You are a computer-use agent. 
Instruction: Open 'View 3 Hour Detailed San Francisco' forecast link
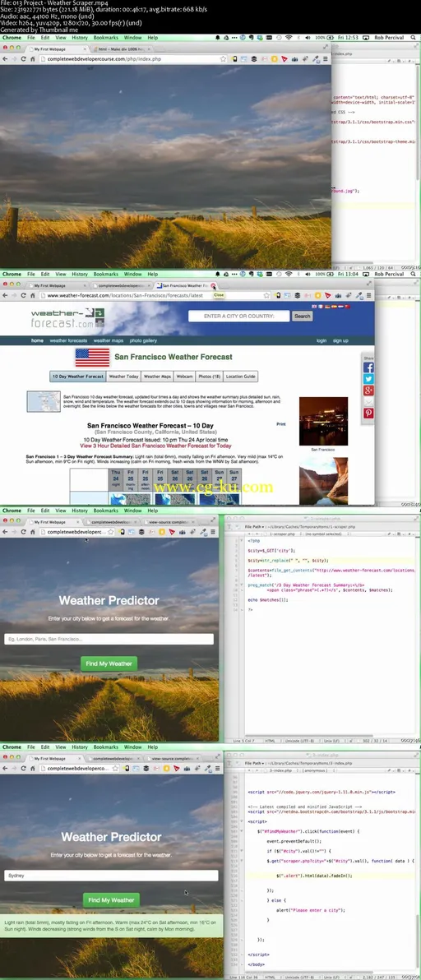155,446
